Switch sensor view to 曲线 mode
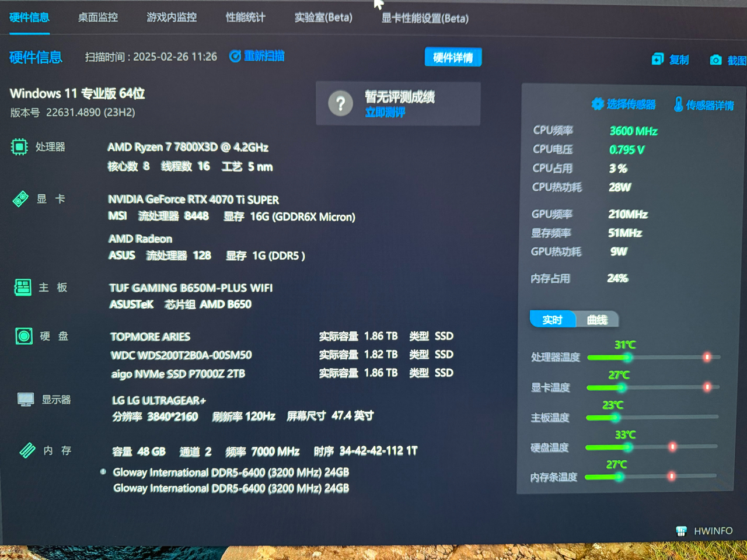This screenshot has width=747, height=560. pos(598,319)
